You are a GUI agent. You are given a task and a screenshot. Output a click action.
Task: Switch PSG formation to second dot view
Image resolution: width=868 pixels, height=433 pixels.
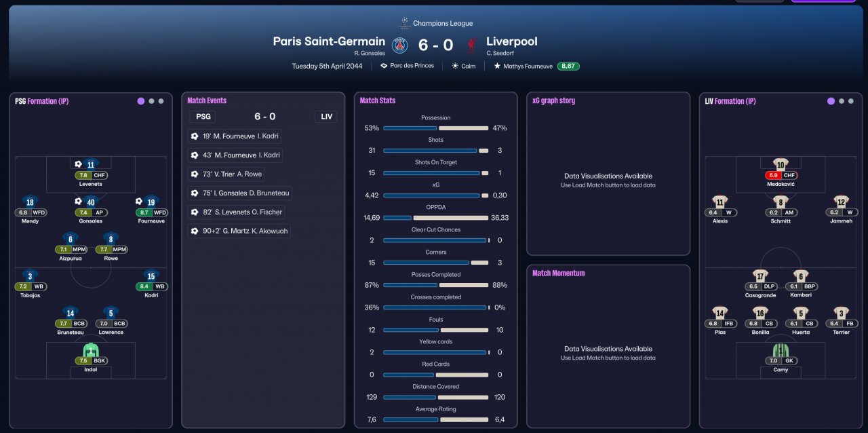151,101
